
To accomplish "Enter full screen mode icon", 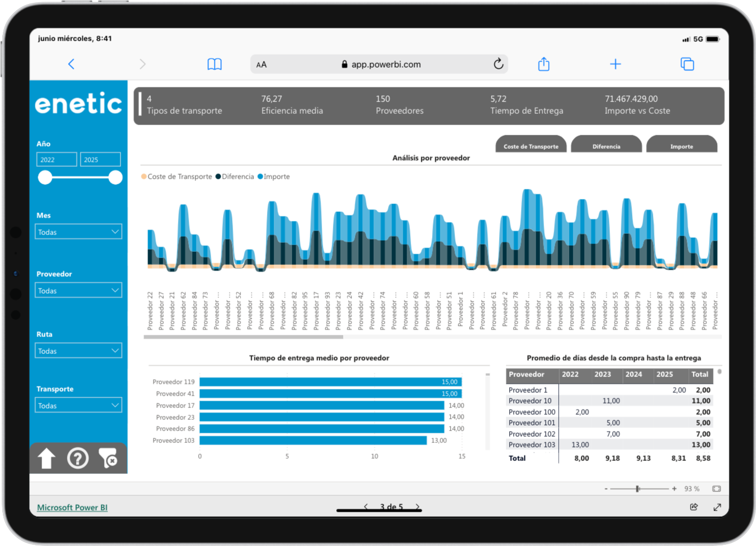I will click(x=717, y=507).
